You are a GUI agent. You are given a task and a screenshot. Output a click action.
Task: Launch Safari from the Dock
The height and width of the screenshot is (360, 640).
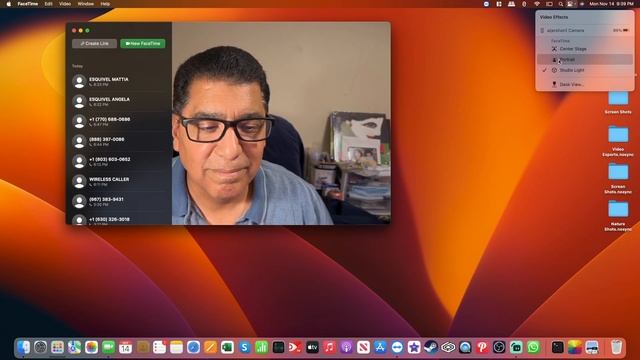(193, 347)
